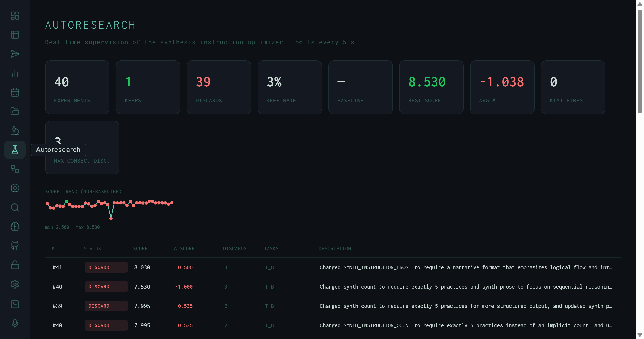Open the padlock icon in sidebar
Screen dimensions: 644x339
coord(15,265)
